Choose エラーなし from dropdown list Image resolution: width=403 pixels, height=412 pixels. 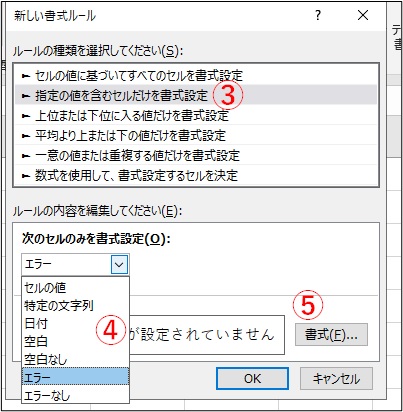(75, 395)
